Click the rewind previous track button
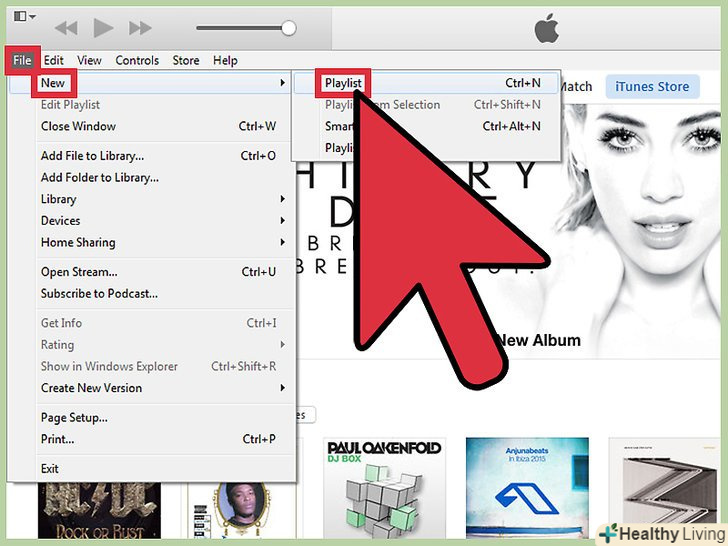 pos(66,28)
